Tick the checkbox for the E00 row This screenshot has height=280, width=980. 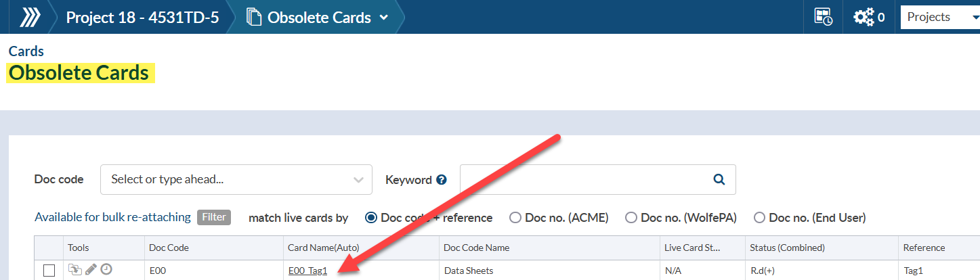tap(49, 271)
